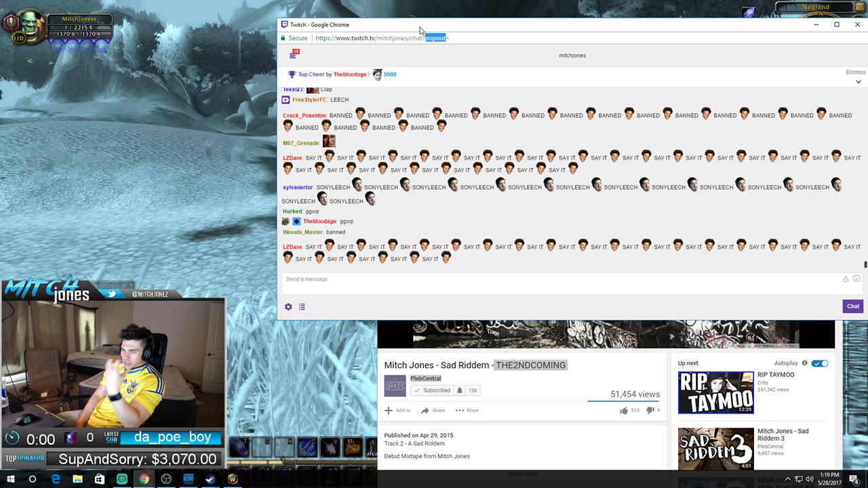868x488 pixels.
Task: Open File Explorer from taskbar
Action: click(77, 479)
